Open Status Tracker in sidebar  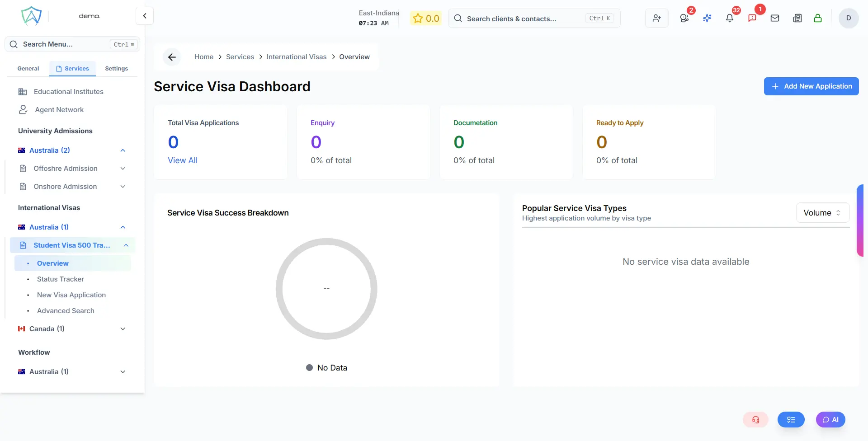(61, 279)
